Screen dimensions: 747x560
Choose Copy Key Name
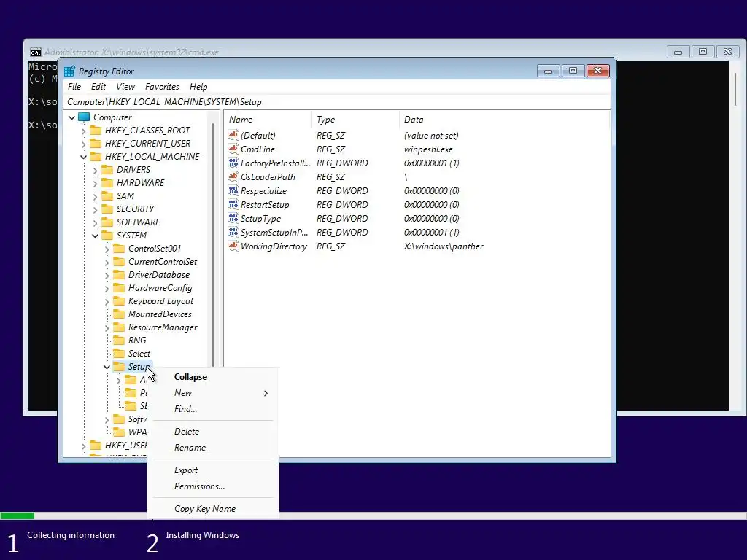click(213, 508)
